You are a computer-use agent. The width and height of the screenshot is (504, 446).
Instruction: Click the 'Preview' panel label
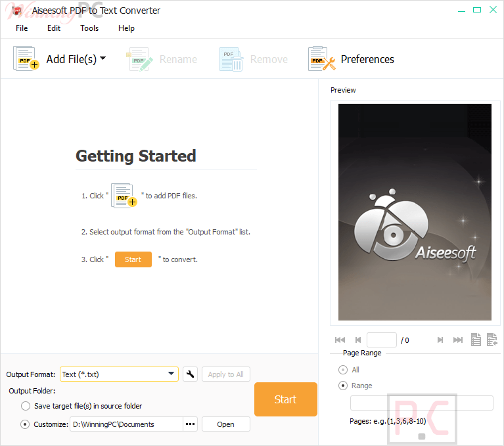click(343, 90)
